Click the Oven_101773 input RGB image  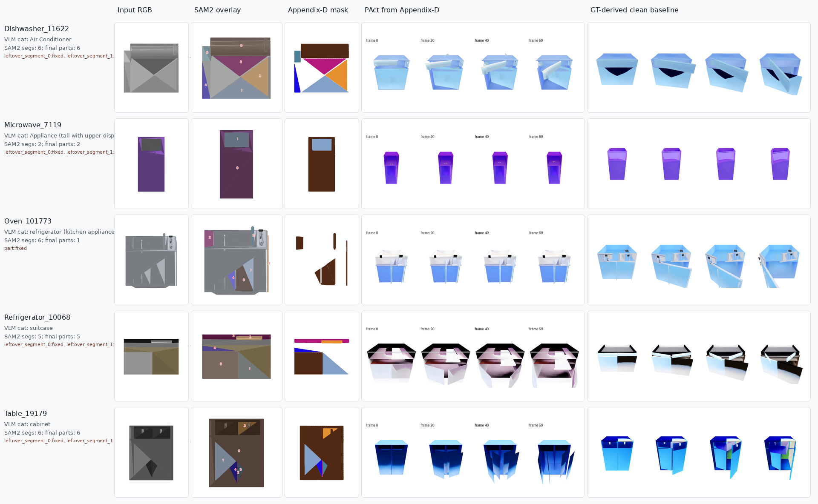coord(151,260)
